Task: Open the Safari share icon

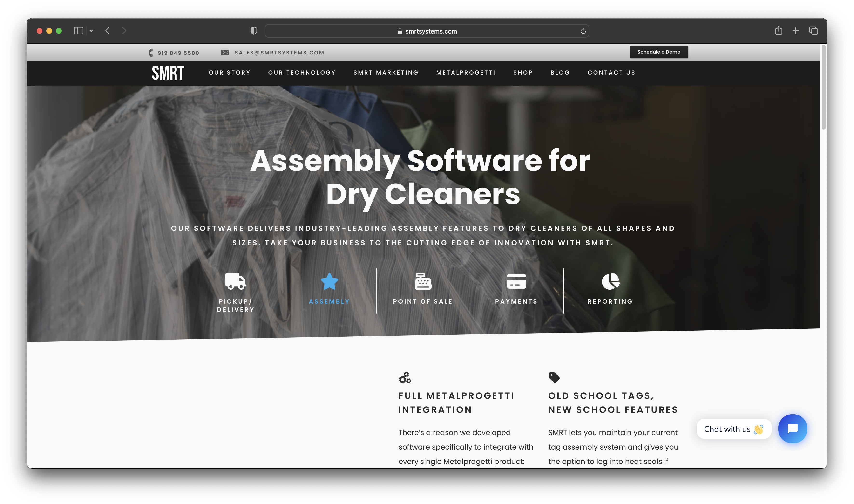Action: point(778,31)
